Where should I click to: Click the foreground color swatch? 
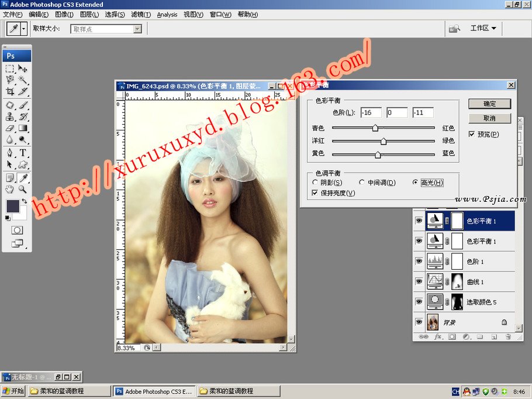13,206
